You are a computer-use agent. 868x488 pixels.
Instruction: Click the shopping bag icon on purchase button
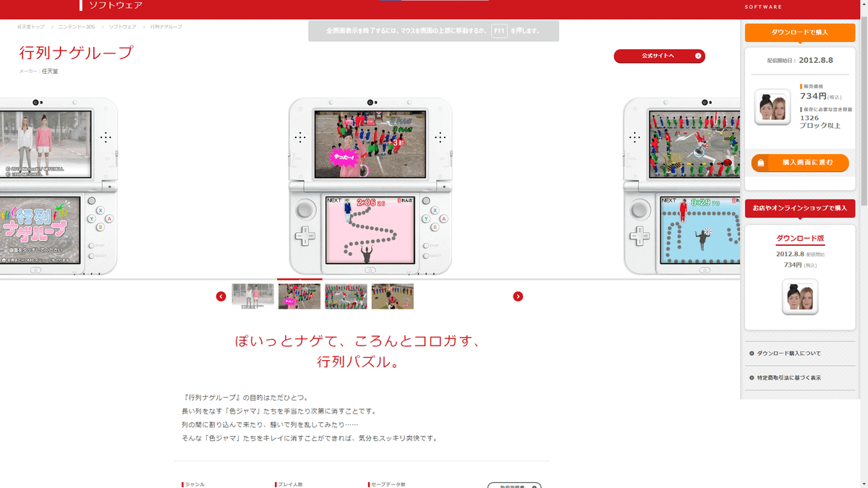(761, 163)
